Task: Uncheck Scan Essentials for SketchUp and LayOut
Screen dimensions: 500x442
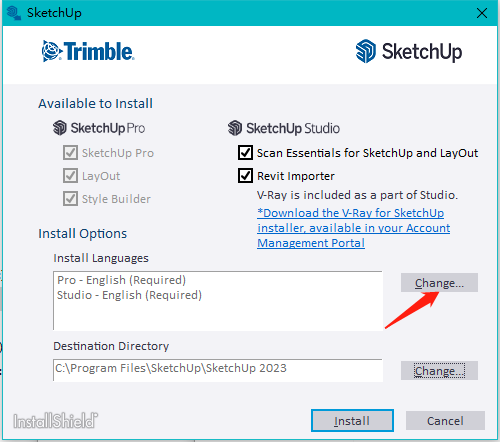Action: coord(245,153)
